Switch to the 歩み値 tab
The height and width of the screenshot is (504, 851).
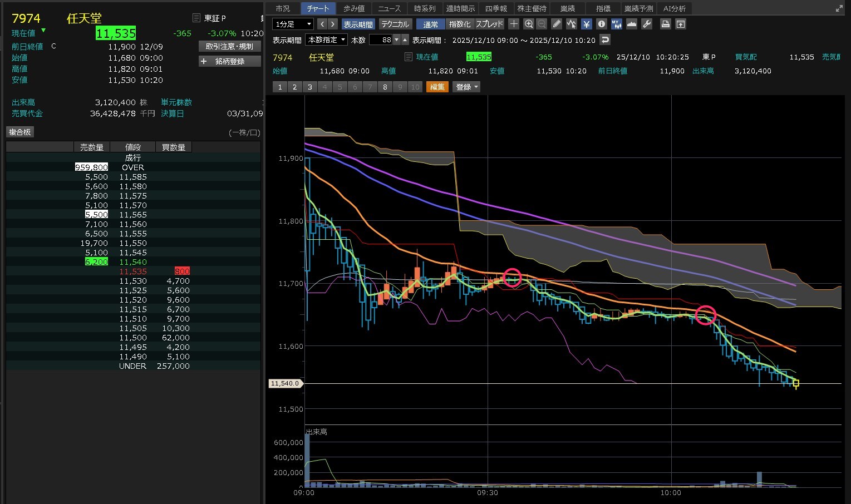353,8
